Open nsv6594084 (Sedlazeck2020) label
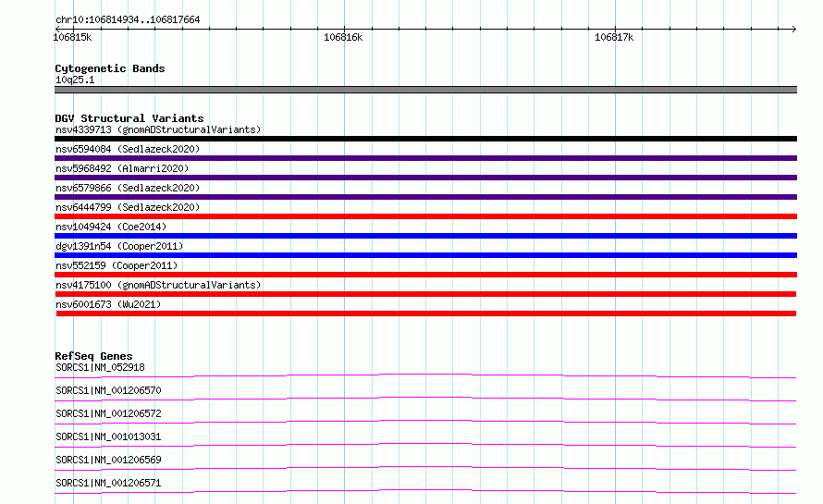Screen dimensions: 823x504 pyautogui.click(x=128, y=149)
